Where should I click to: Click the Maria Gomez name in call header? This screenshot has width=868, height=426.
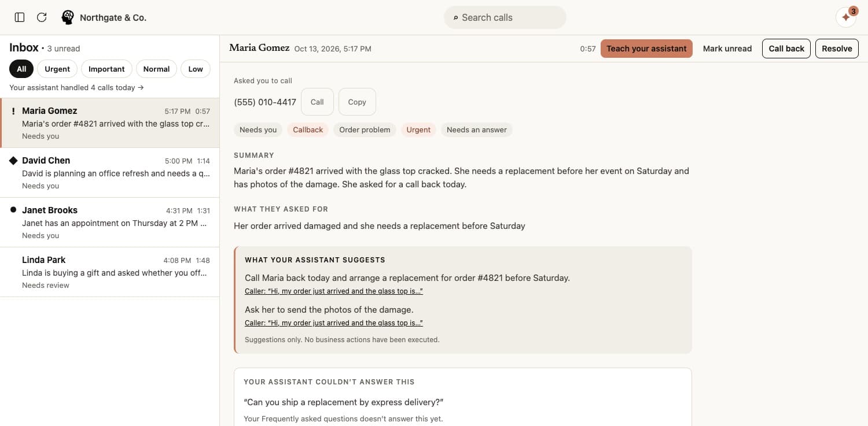tap(259, 48)
